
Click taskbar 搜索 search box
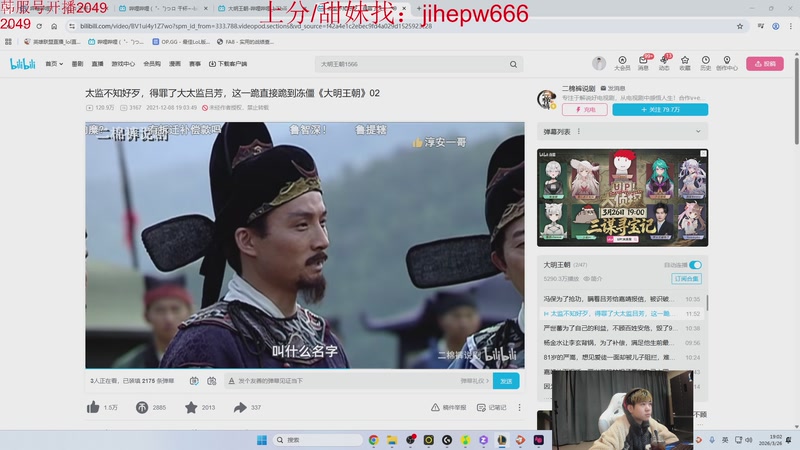[317, 440]
